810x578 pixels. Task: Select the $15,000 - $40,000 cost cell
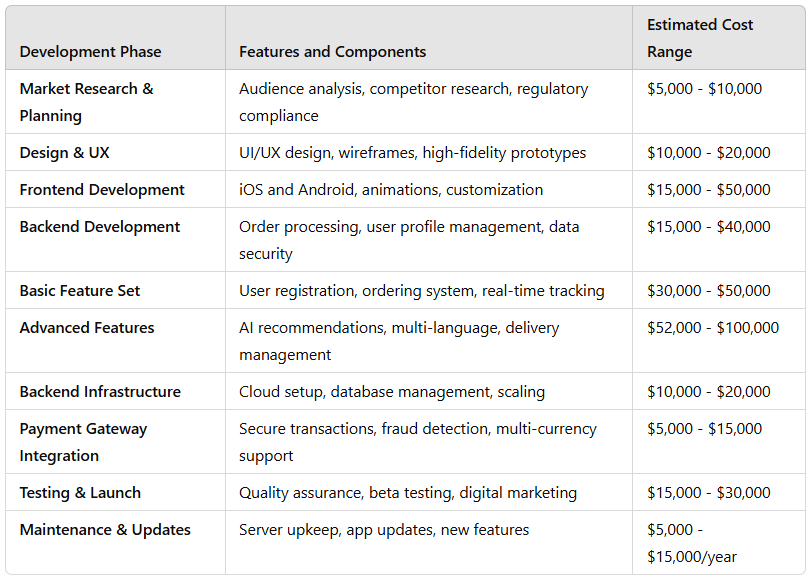click(709, 227)
